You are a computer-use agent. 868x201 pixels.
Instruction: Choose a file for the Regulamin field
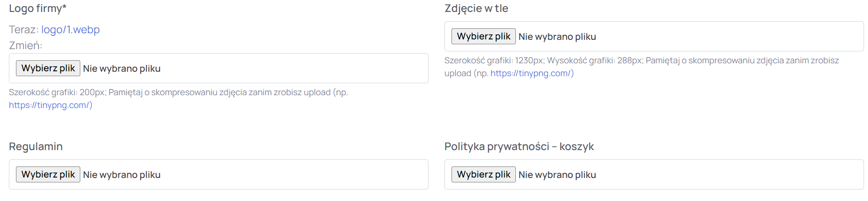[x=48, y=174]
